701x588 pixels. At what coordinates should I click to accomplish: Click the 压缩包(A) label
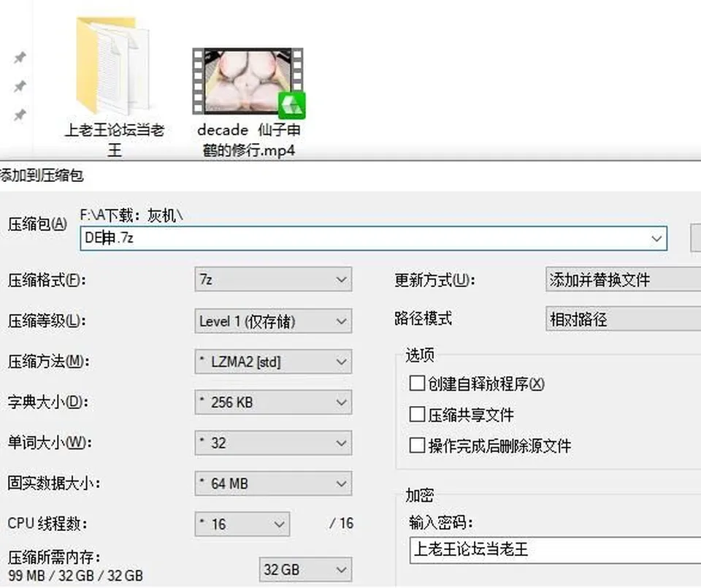tap(37, 224)
